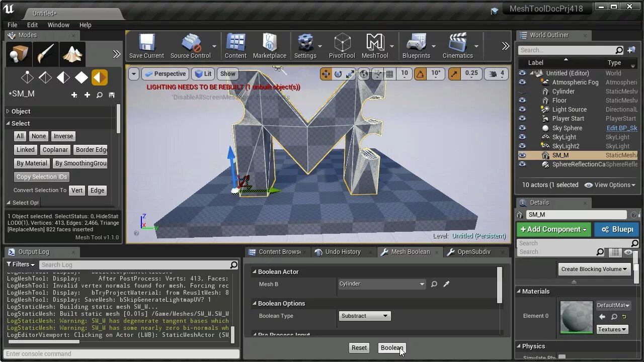This screenshot has width=644, height=362.
Task: Collapse the Boolean Actor section
Action: pos(254,272)
